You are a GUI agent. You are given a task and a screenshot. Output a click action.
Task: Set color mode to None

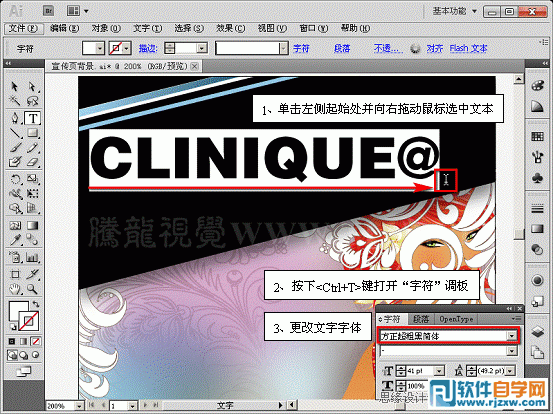point(35,341)
